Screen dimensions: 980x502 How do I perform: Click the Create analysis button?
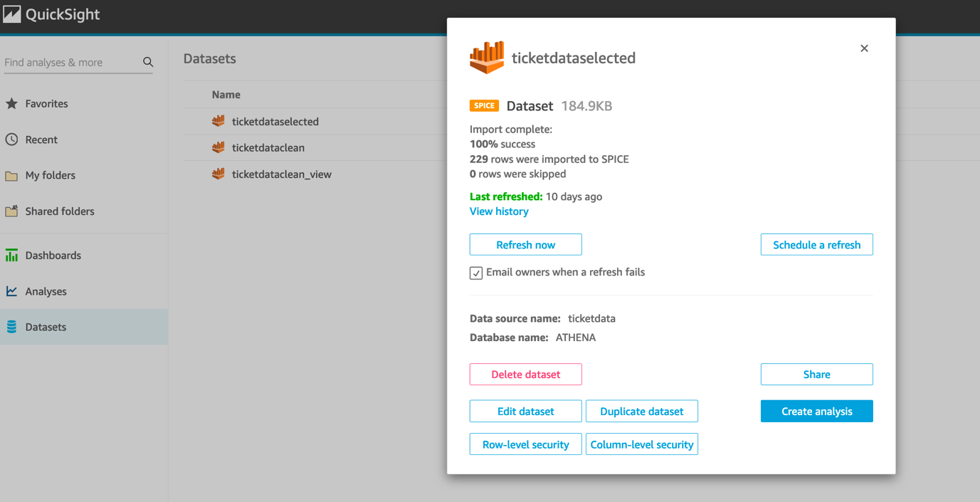click(x=816, y=411)
